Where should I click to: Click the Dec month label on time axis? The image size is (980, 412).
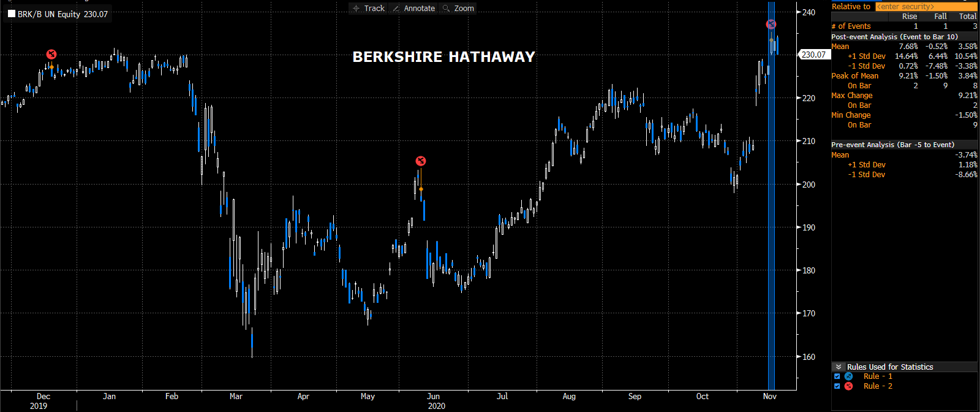43,397
